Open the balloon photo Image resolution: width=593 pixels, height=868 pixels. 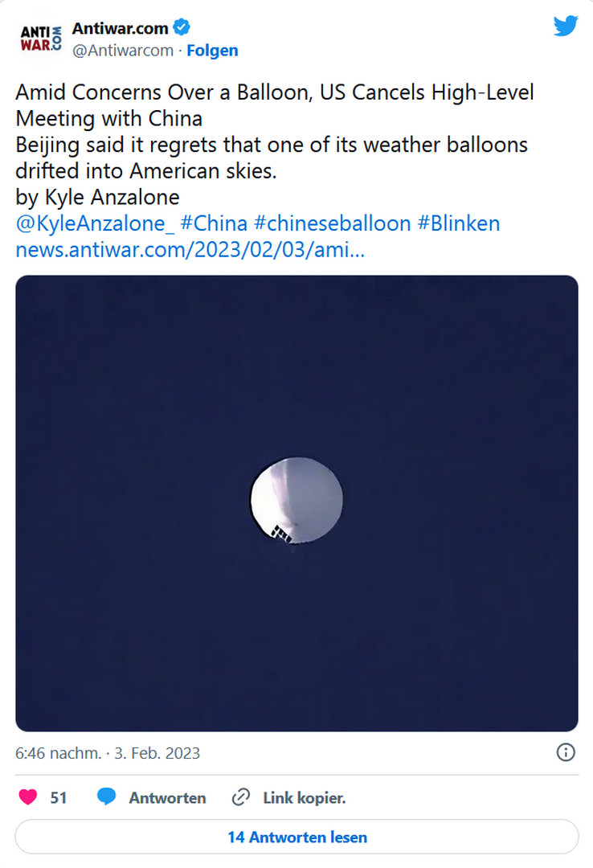[x=296, y=503]
